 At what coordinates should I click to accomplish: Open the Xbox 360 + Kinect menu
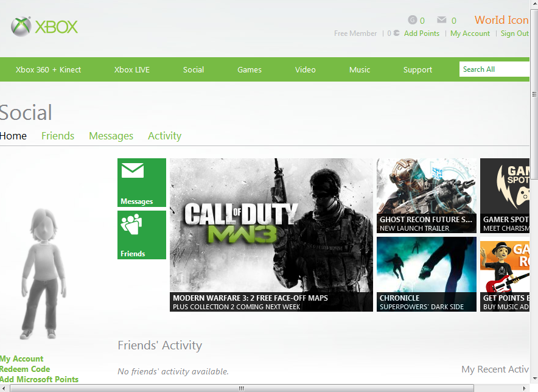[48, 69]
